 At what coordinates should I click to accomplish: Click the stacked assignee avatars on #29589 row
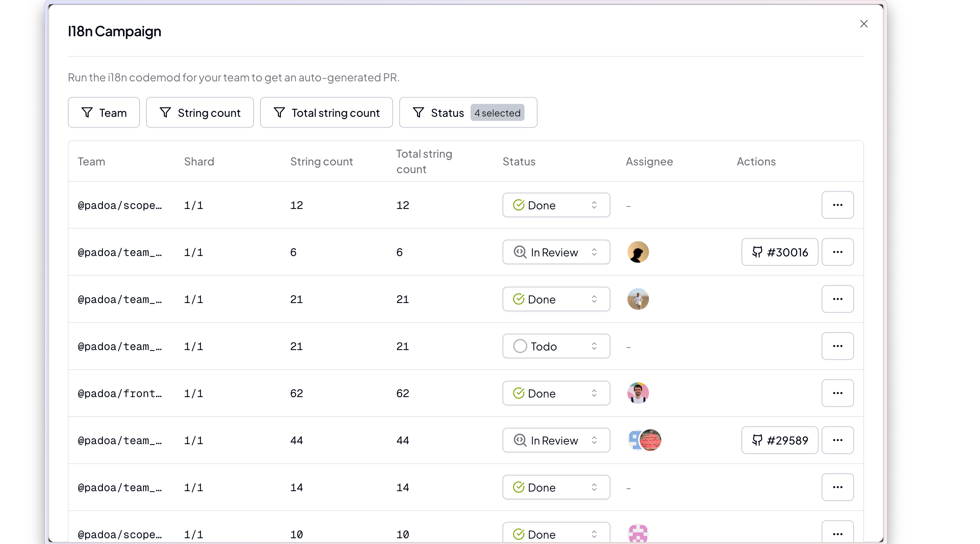[x=644, y=440]
